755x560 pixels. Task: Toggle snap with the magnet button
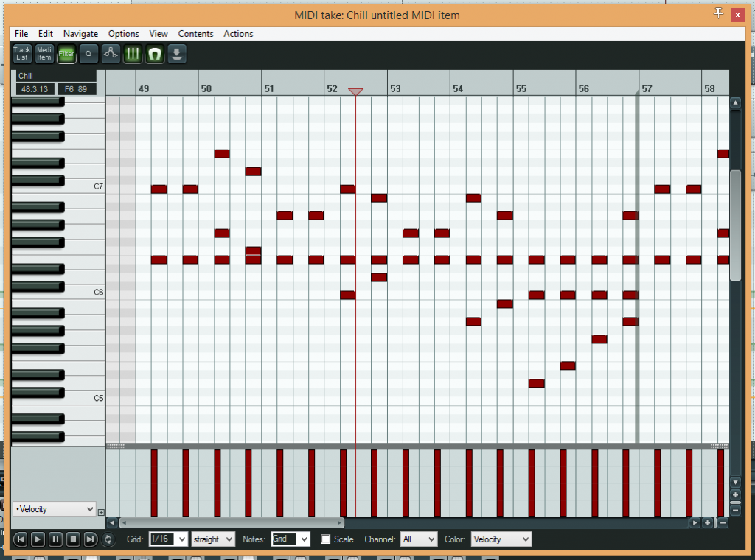pos(155,54)
